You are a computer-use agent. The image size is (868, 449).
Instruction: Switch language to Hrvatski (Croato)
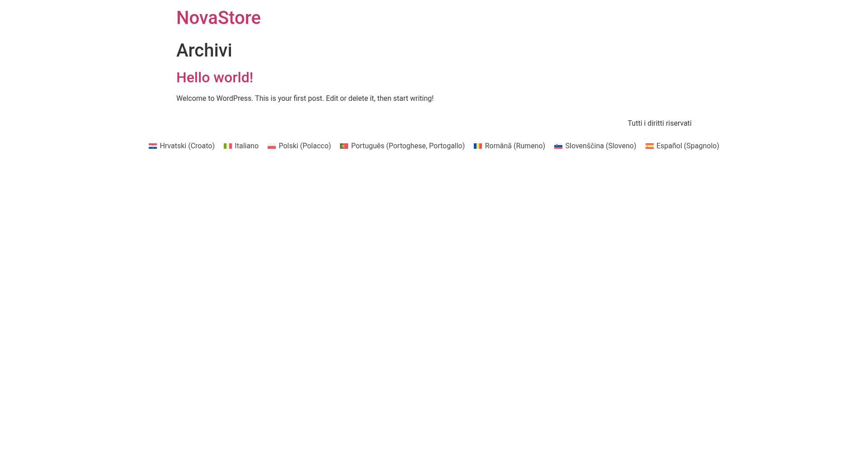click(x=187, y=146)
